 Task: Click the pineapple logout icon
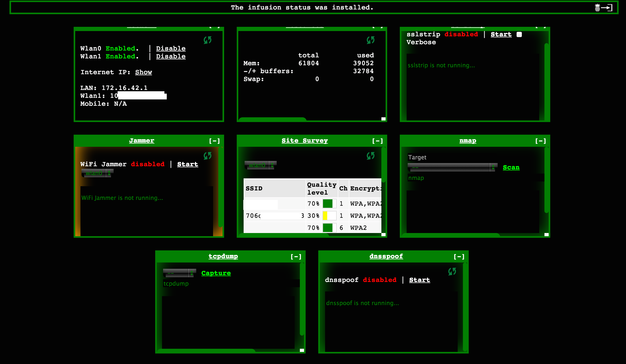pos(603,8)
